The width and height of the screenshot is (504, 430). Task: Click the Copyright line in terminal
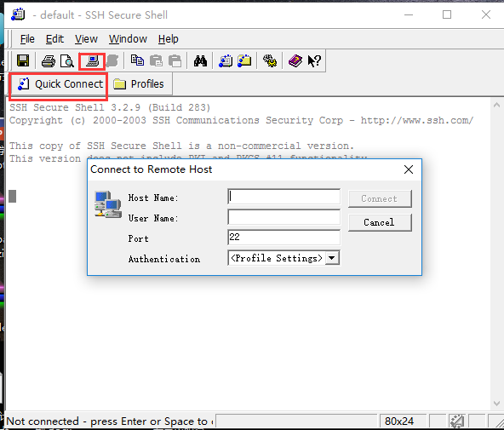click(242, 120)
